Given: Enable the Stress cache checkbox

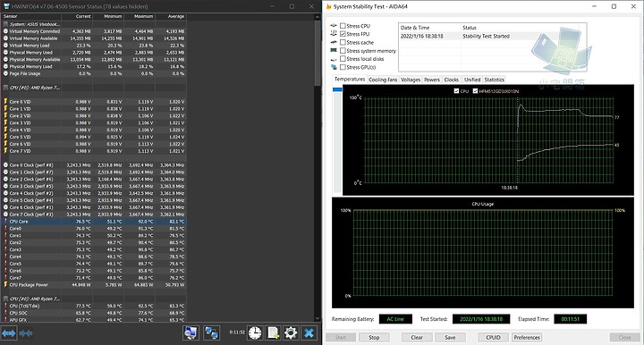Looking at the screenshot, I should (343, 42).
